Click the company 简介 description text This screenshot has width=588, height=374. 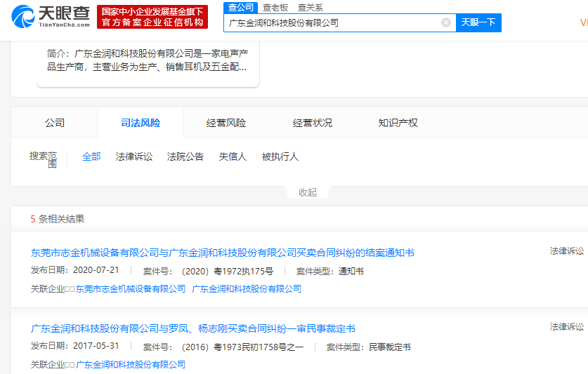point(147,60)
